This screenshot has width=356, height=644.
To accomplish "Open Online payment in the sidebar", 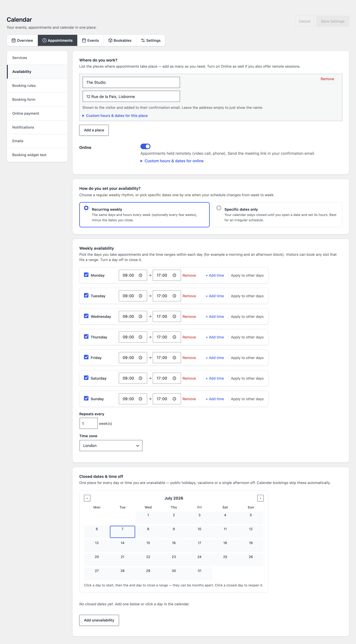I will [37, 114].
